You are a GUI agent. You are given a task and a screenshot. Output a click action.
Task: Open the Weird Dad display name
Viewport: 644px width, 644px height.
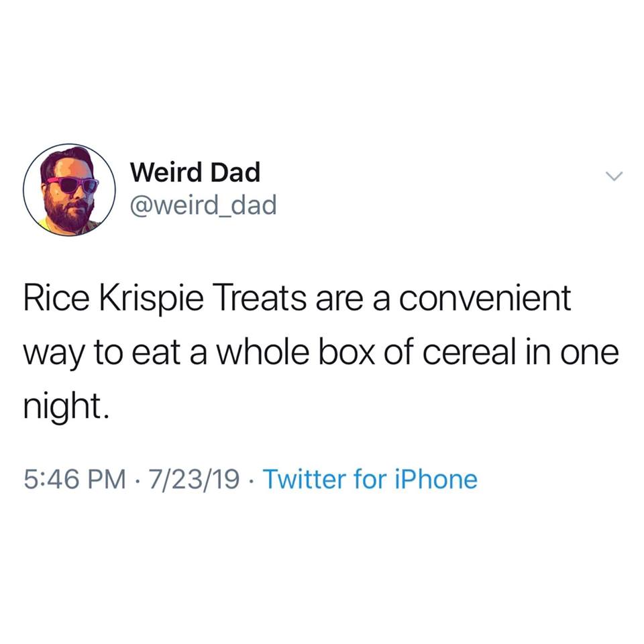(x=195, y=173)
